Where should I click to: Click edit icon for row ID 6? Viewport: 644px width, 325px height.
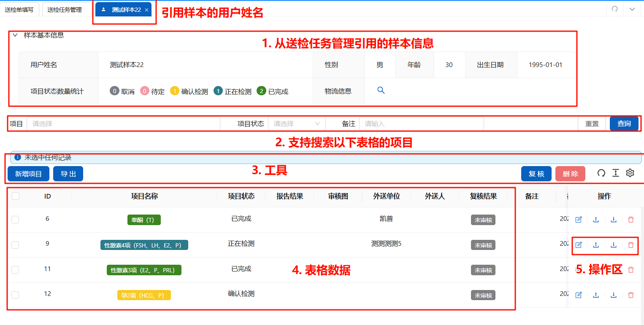click(579, 220)
